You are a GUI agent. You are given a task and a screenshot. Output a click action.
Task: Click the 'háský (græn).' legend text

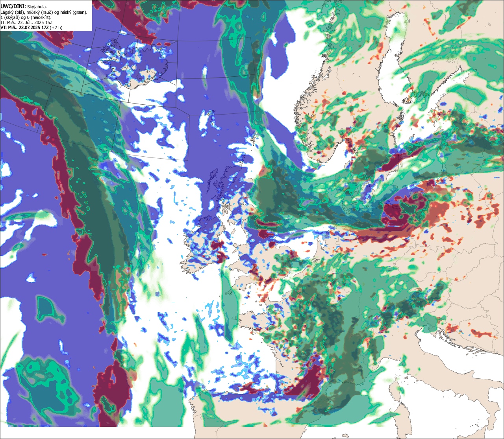[74, 13]
